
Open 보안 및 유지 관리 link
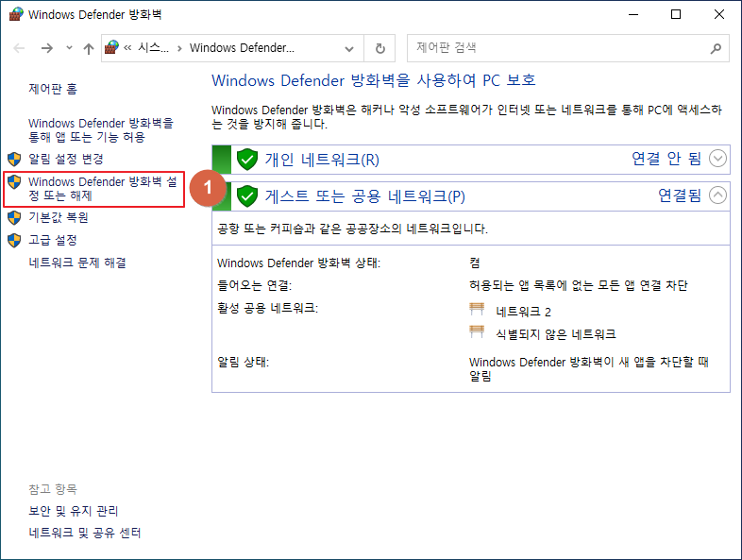pos(74,511)
